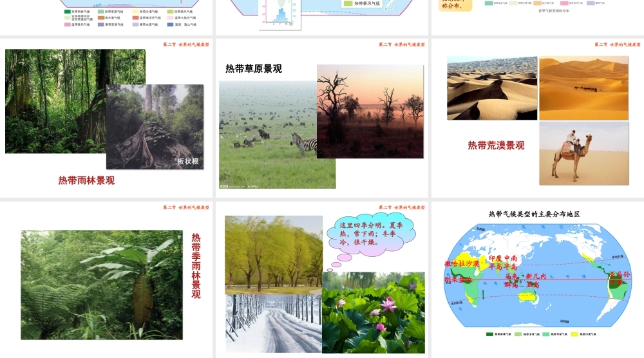Select the green willow trees photo
Screen dimensions: 644x358
coord(274,254)
